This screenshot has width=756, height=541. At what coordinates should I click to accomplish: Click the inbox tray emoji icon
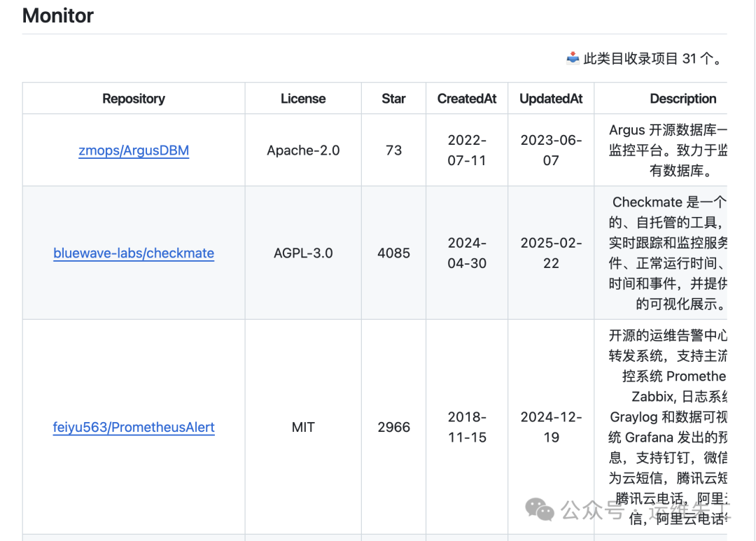(x=573, y=58)
